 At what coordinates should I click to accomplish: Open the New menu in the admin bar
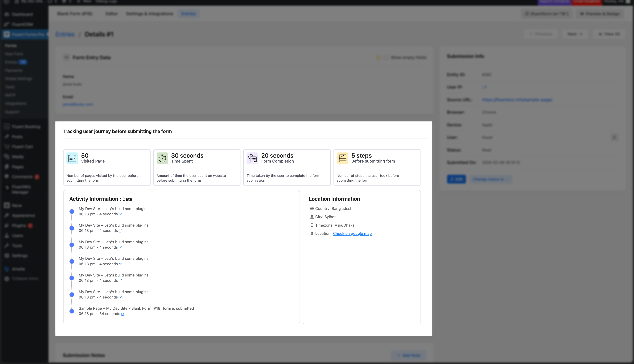tap(85, 1)
